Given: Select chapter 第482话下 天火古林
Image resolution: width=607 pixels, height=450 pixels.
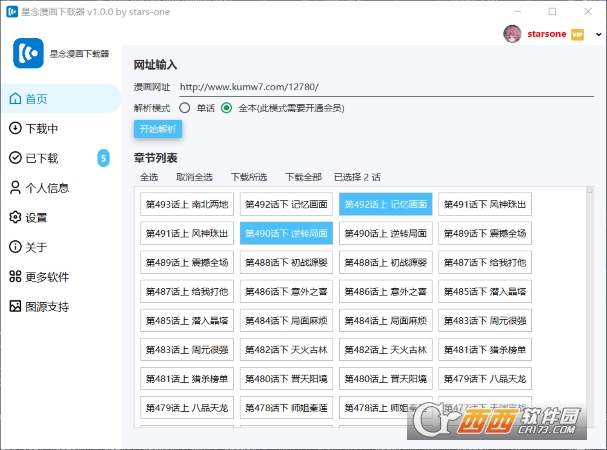Looking at the screenshot, I should tap(286, 349).
